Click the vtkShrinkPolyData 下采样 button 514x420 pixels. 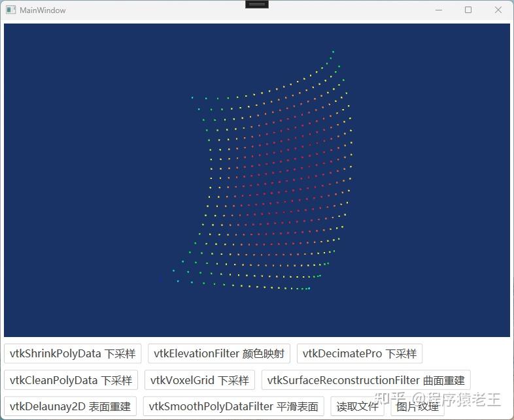pos(73,353)
